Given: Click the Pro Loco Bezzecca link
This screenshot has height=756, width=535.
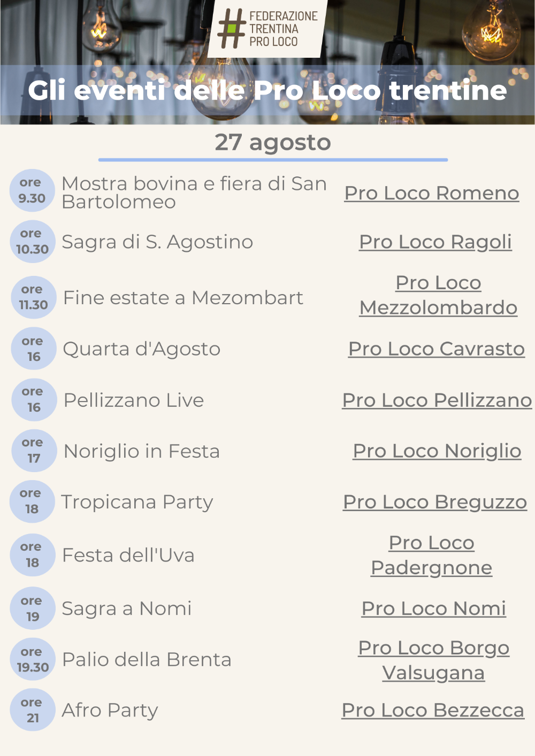Looking at the screenshot, I should (433, 710).
